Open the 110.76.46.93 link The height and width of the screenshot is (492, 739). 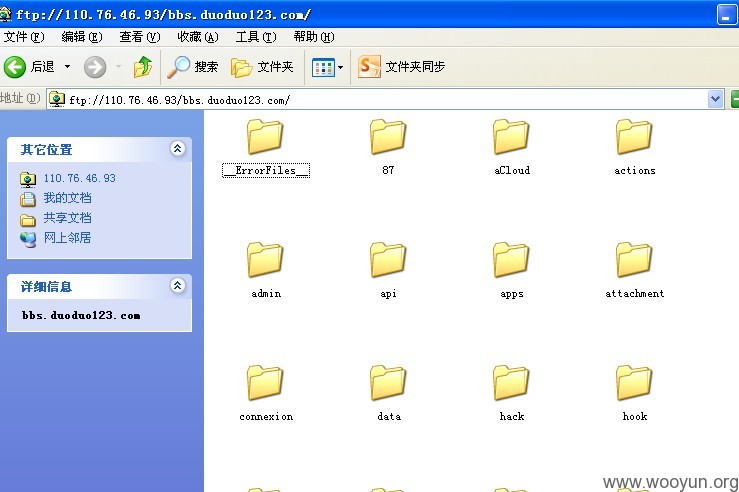[x=79, y=178]
